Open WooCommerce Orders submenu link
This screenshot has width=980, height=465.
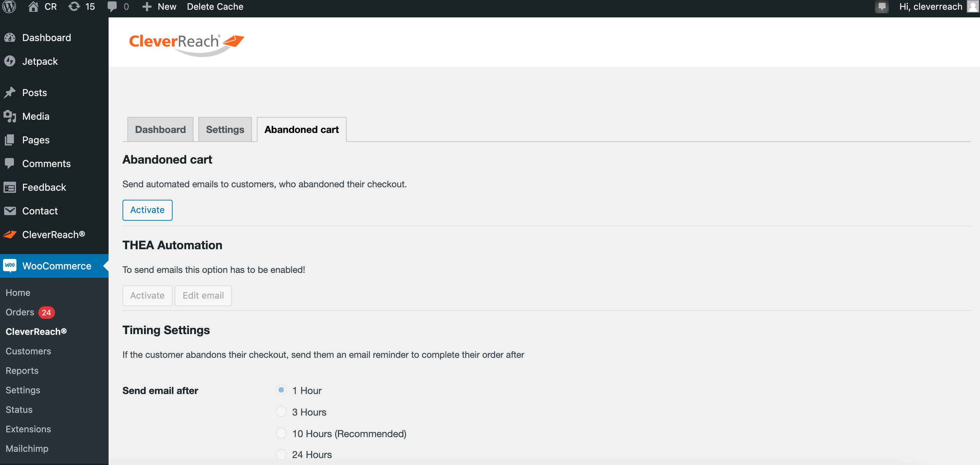point(20,312)
